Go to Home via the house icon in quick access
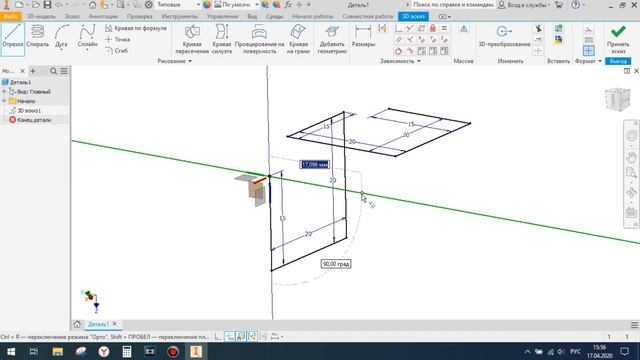Screen dimensions: 640x360 point(92,5)
